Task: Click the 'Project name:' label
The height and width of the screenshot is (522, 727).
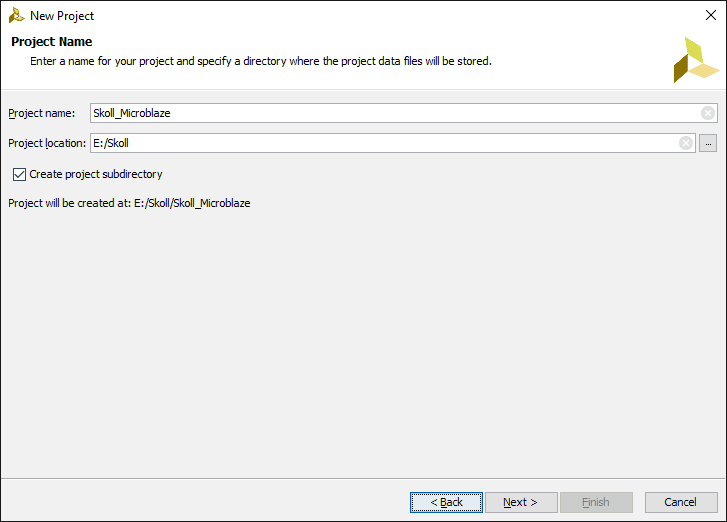Action: click(42, 113)
